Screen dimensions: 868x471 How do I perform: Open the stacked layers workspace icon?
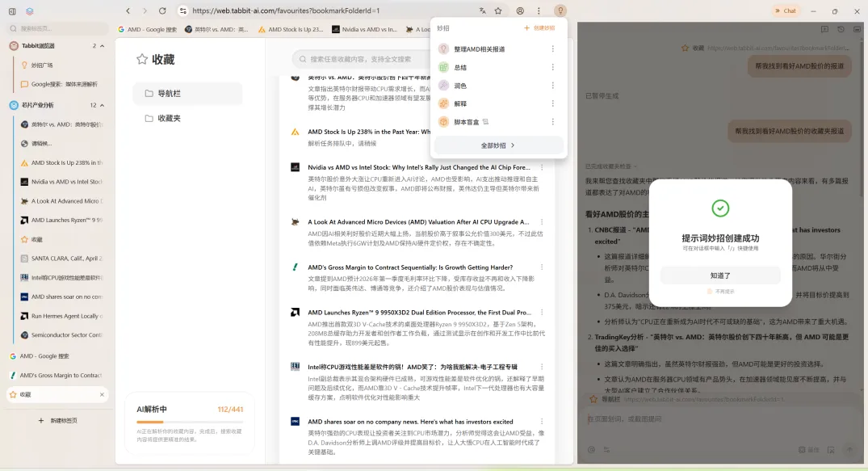30,11
